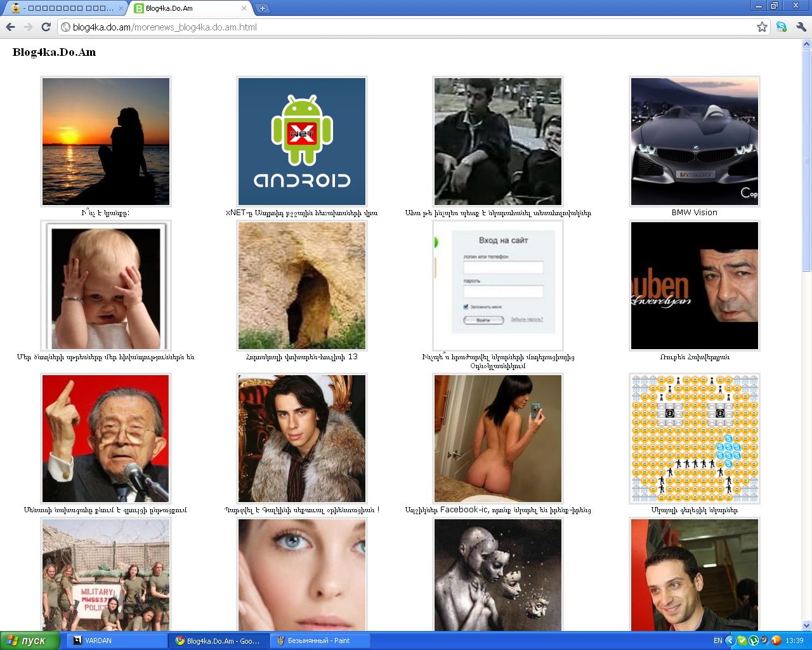
Task: Click the Blog4ka.Do.Am page heading
Action: [x=54, y=52]
